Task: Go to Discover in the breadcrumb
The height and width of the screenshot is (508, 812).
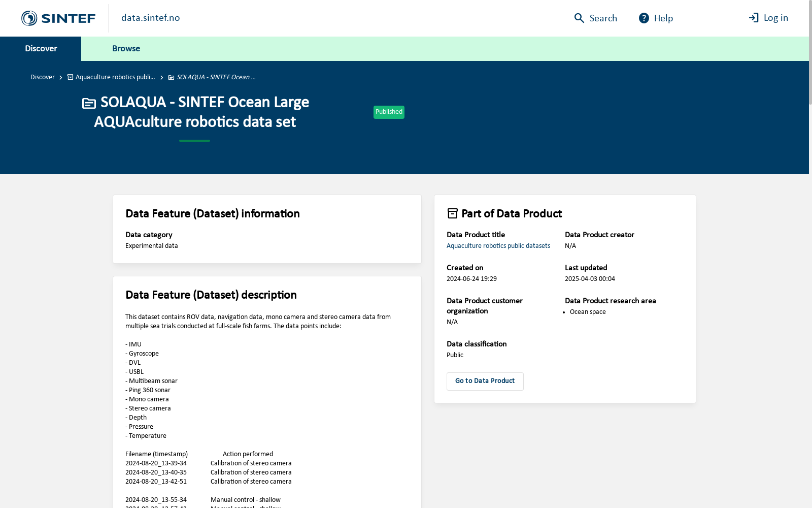Action: pos(43,77)
